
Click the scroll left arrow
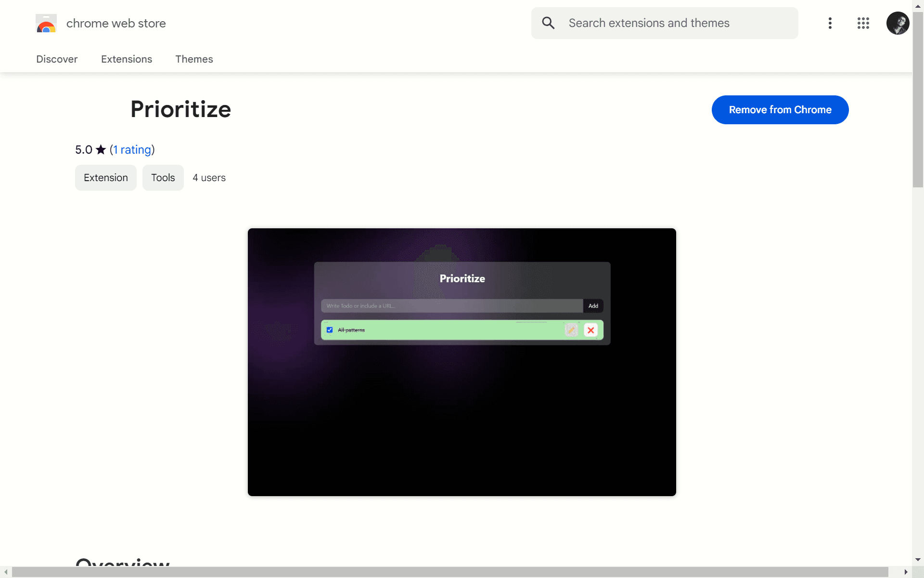(x=5, y=572)
